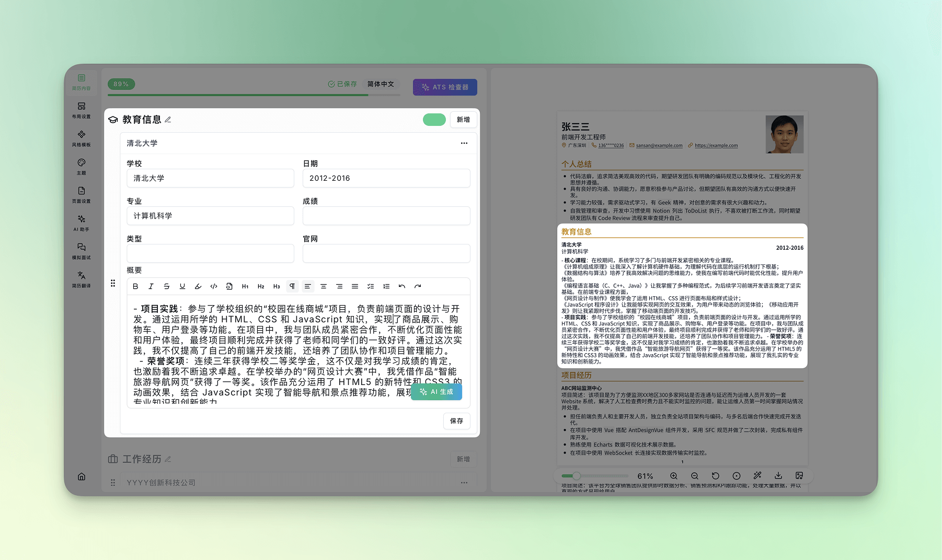
Task: Open more options for YYYY创新科技公司
Action: (464, 483)
